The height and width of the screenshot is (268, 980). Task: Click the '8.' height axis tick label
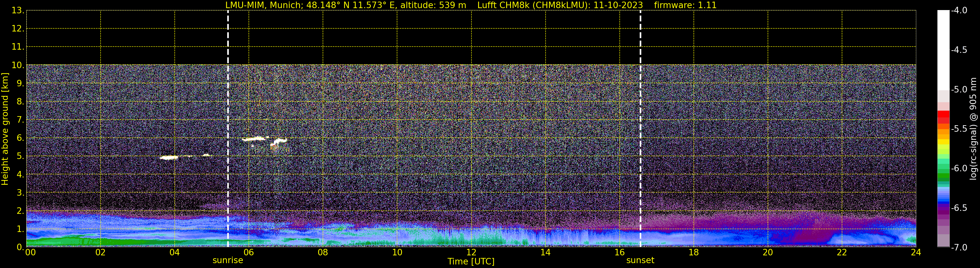[x=20, y=101]
